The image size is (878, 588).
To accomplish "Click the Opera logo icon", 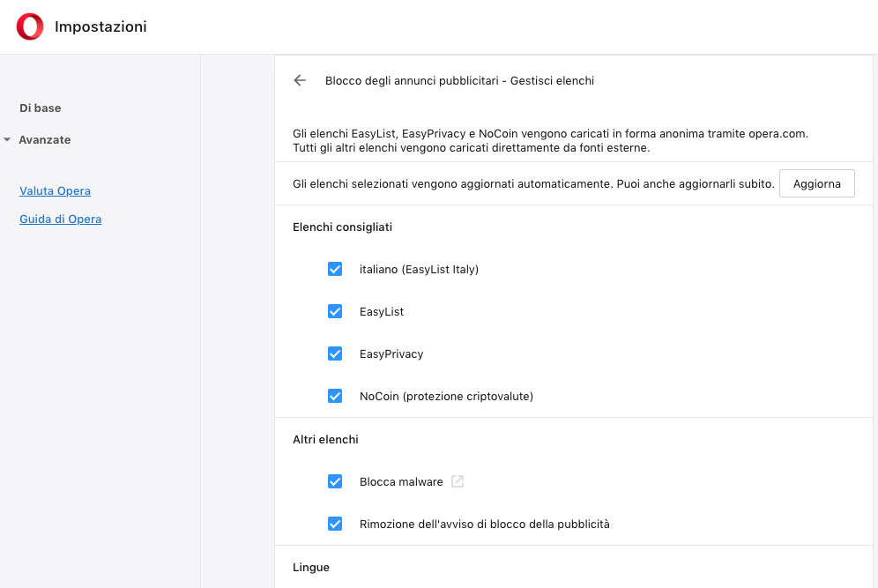I will pyautogui.click(x=30, y=26).
